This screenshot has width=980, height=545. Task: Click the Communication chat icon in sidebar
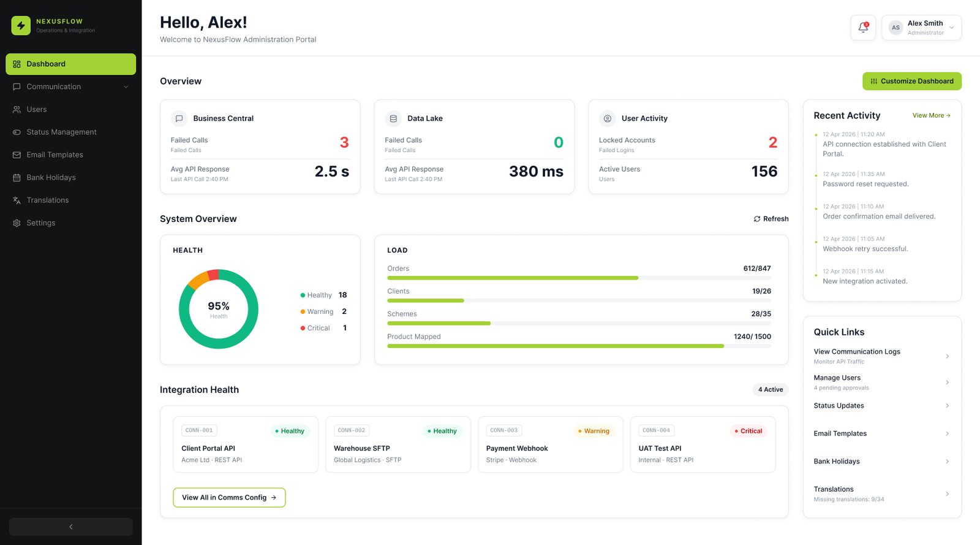click(x=17, y=86)
